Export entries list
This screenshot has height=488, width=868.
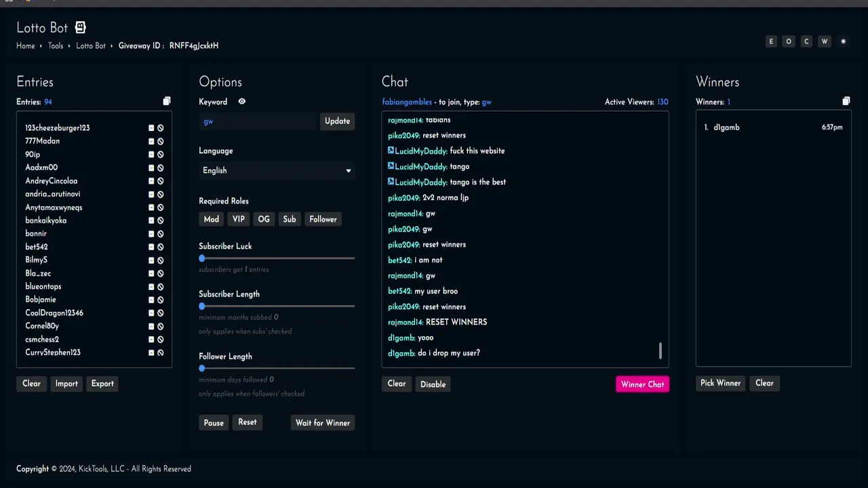102,384
